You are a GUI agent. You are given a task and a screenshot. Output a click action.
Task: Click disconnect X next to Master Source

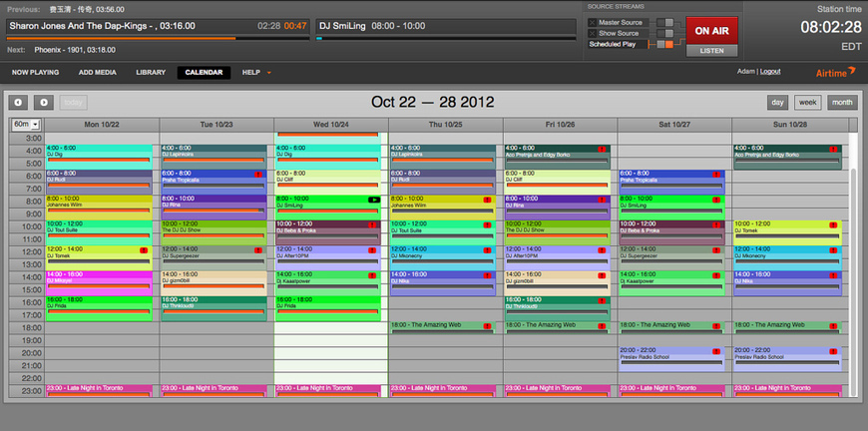pyautogui.click(x=592, y=22)
